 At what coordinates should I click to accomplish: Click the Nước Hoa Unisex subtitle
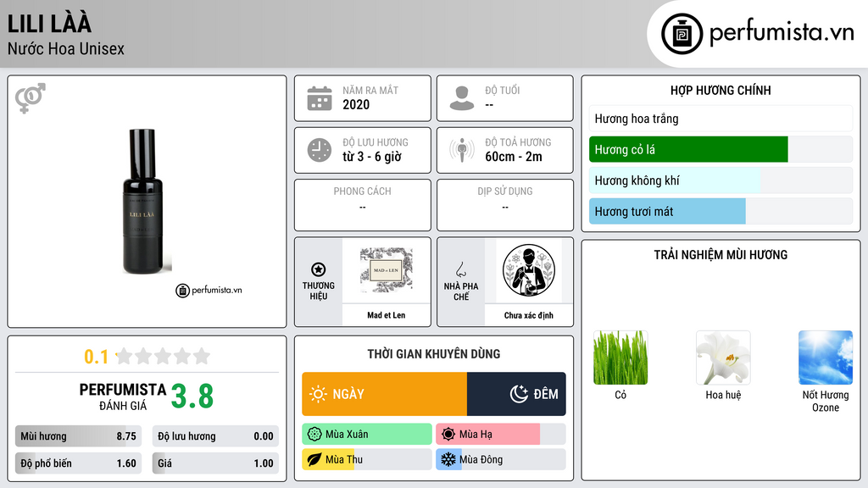coord(66,48)
